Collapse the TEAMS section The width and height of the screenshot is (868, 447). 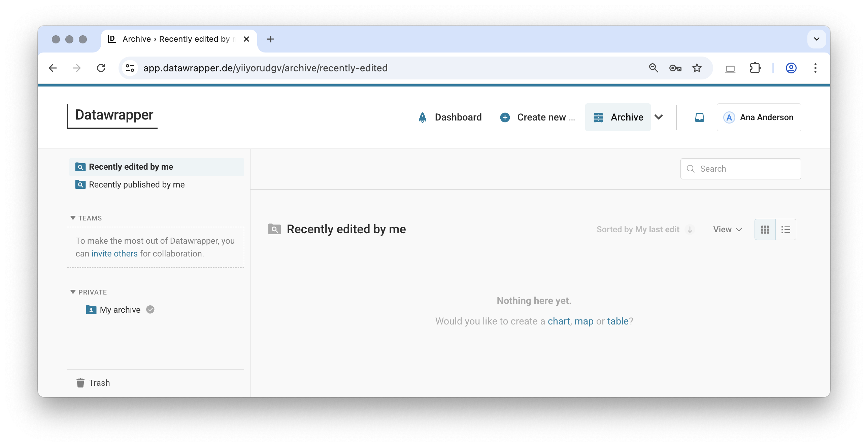pos(73,218)
